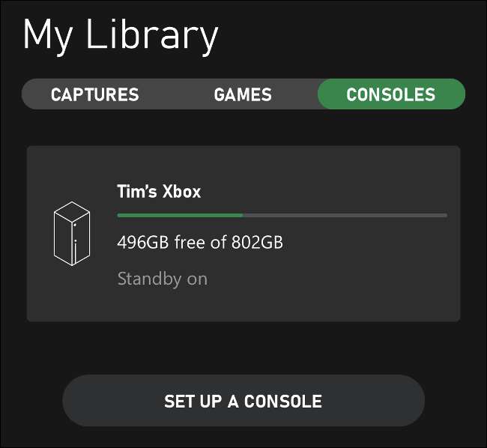Tap 496GB free storage figure
This screenshot has height=448, width=487.
(143, 242)
